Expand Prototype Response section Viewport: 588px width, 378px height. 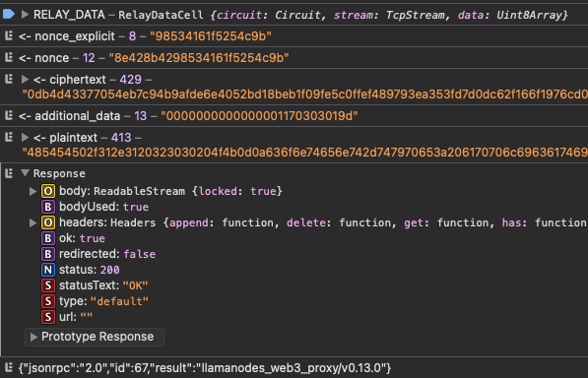(x=33, y=337)
